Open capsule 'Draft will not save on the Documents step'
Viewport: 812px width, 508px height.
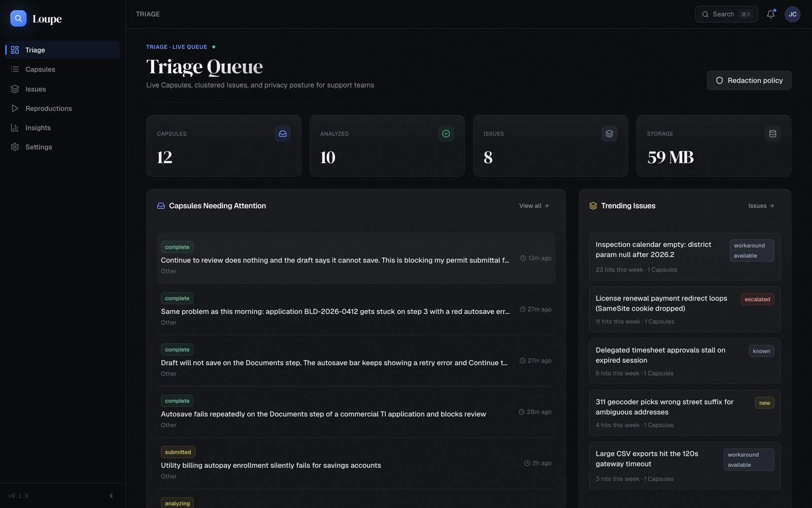(356, 361)
